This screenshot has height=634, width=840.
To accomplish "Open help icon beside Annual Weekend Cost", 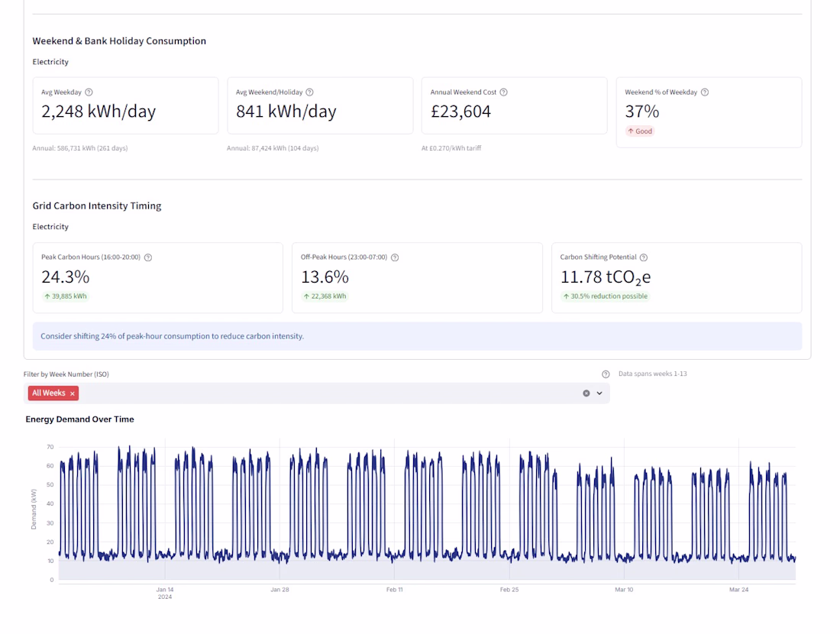I will tap(503, 92).
